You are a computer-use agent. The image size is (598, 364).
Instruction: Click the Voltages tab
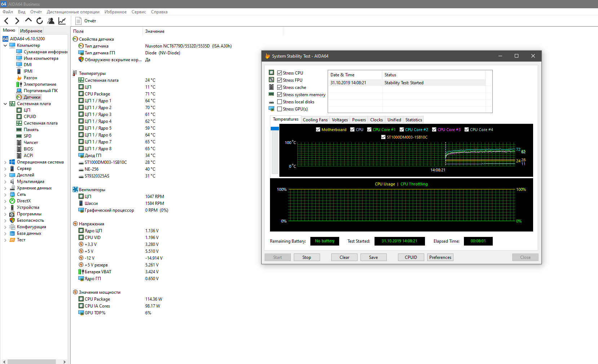pyautogui.click(x=340, y=120)
